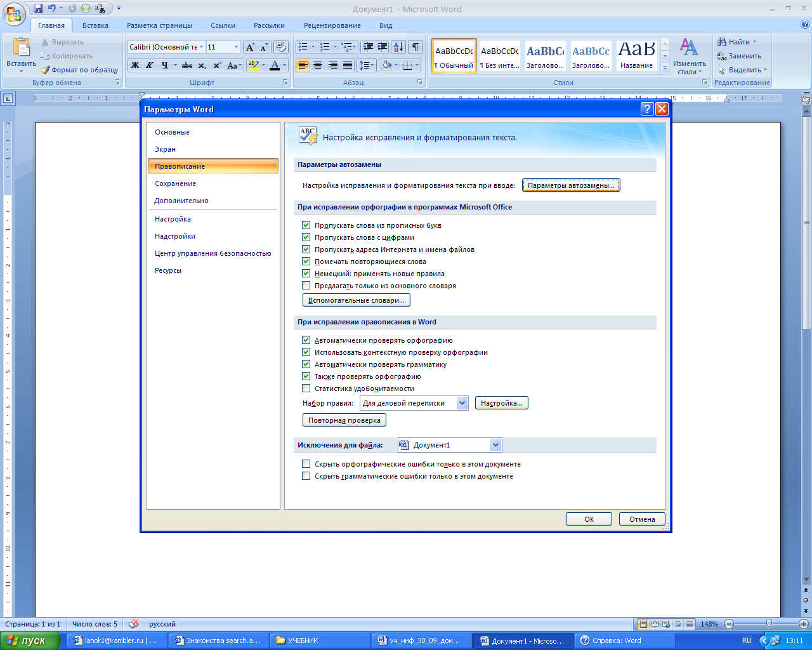Clear formatting icon in font group
Viewport: 812px width, 650px height.
click(x=282, y=47)
